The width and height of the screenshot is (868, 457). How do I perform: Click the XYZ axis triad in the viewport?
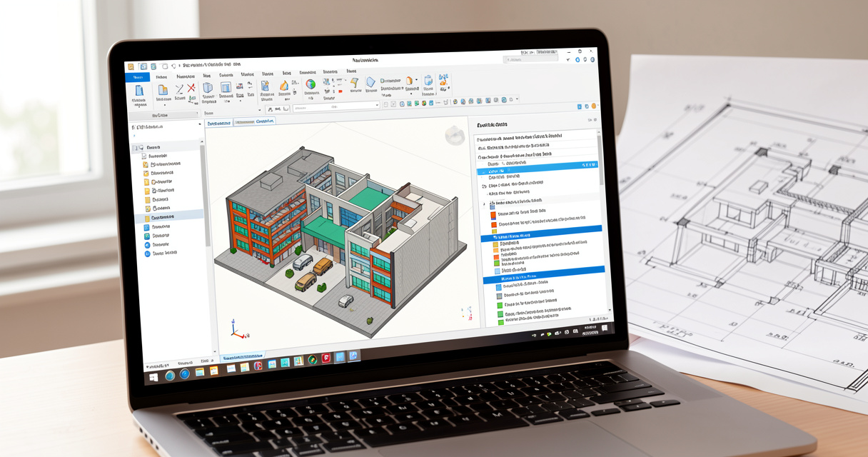(238, 329)
